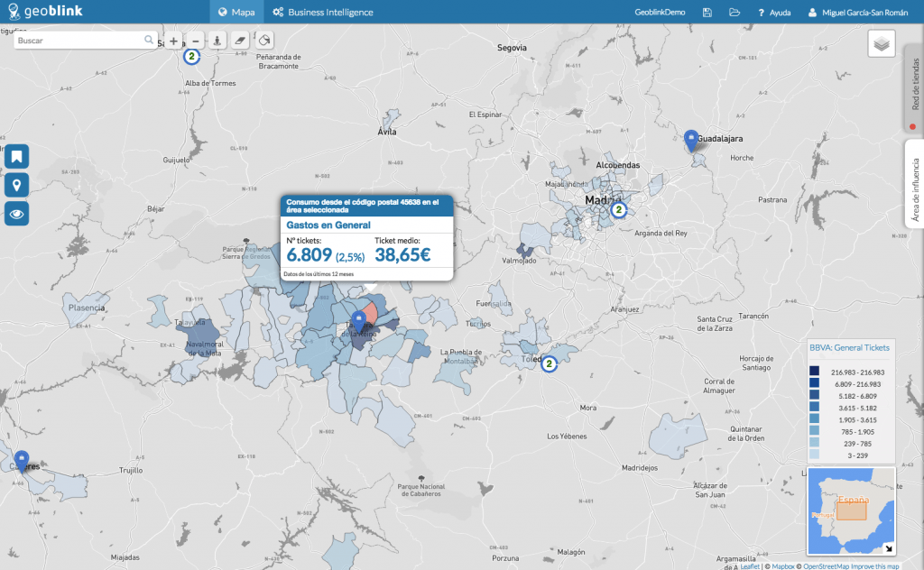Click the 1.905 - 3.615 legend swatch

click(x=814, y=418)
